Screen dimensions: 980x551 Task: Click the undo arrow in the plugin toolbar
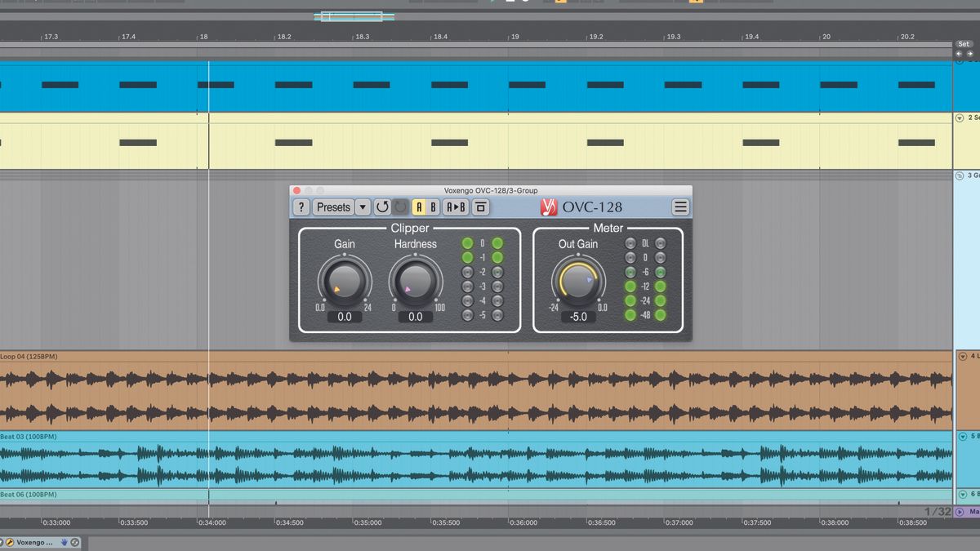coord(381,207)
